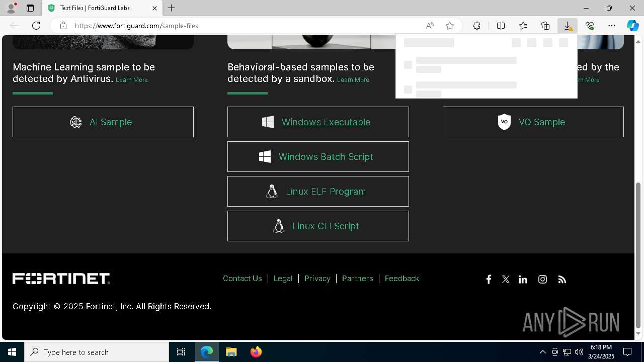Open Browser essentials icon
Viewport: 644px width, 362px height.
(590, 26)
